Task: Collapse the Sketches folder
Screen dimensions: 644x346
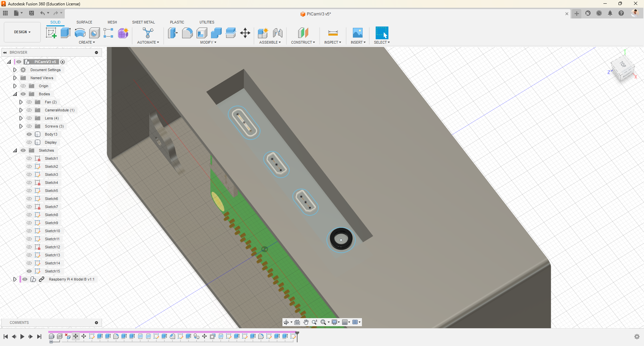Action: (x=15, y=150)
